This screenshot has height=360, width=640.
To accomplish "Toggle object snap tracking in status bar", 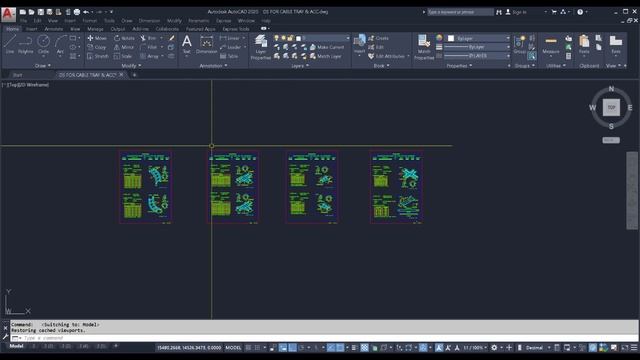I will coord(331,348).
